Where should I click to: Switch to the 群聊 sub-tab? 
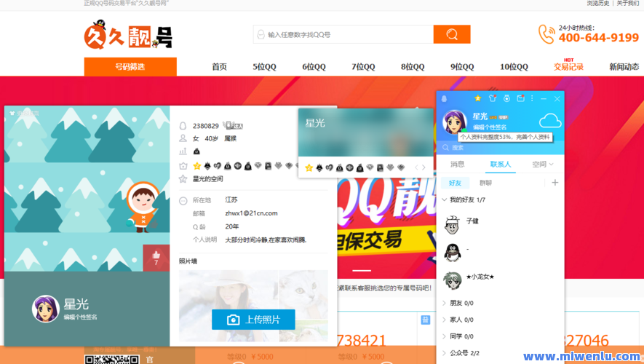[485, 183]
